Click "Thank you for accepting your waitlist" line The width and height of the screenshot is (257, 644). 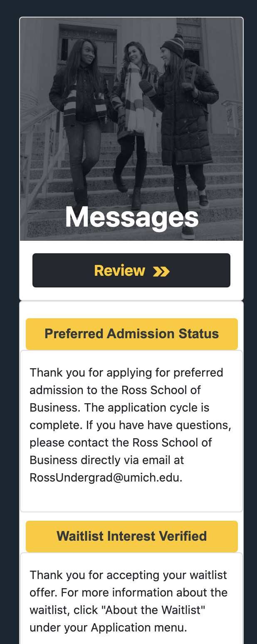point(128,575)
